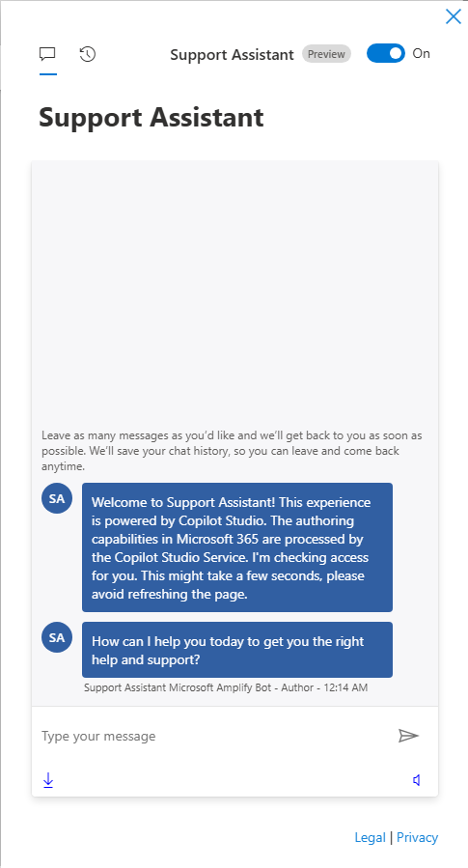Toggle the sound speaker icon
468x868 pixels.
(x=417, y=780)
